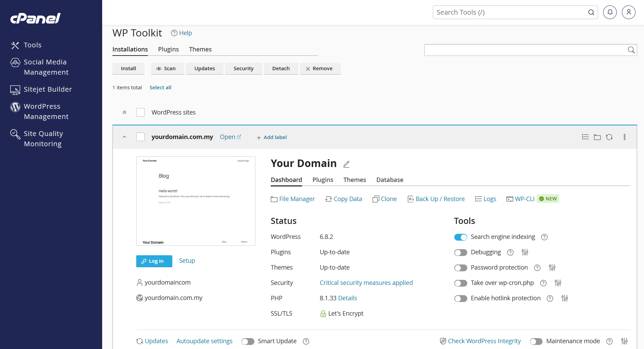644x349 pixels.
Task: Select the site Dashboard tab
Action: coord(286,180)
